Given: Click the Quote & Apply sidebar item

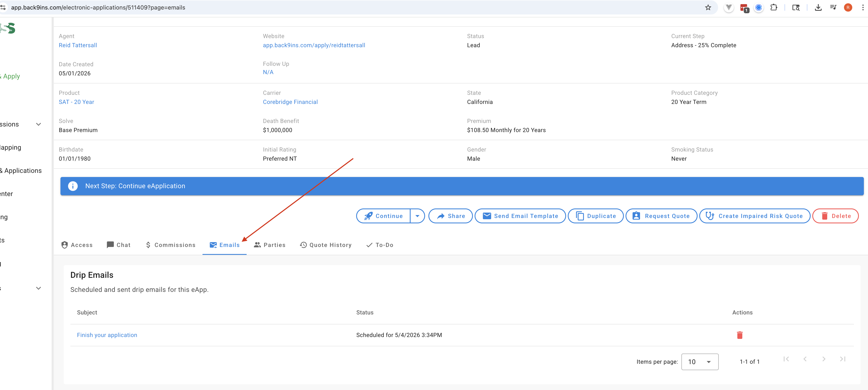Looking at the screenshot, I should click(10, 76).
